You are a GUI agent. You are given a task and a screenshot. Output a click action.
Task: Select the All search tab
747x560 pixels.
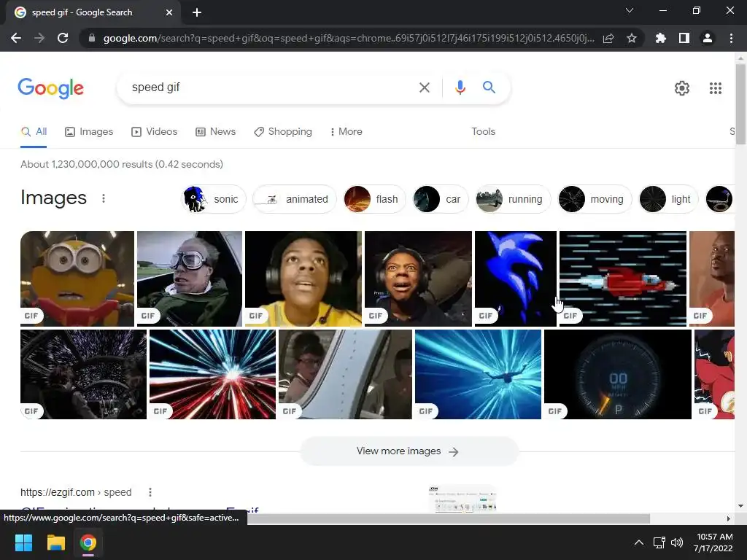(x=34, y=132)
